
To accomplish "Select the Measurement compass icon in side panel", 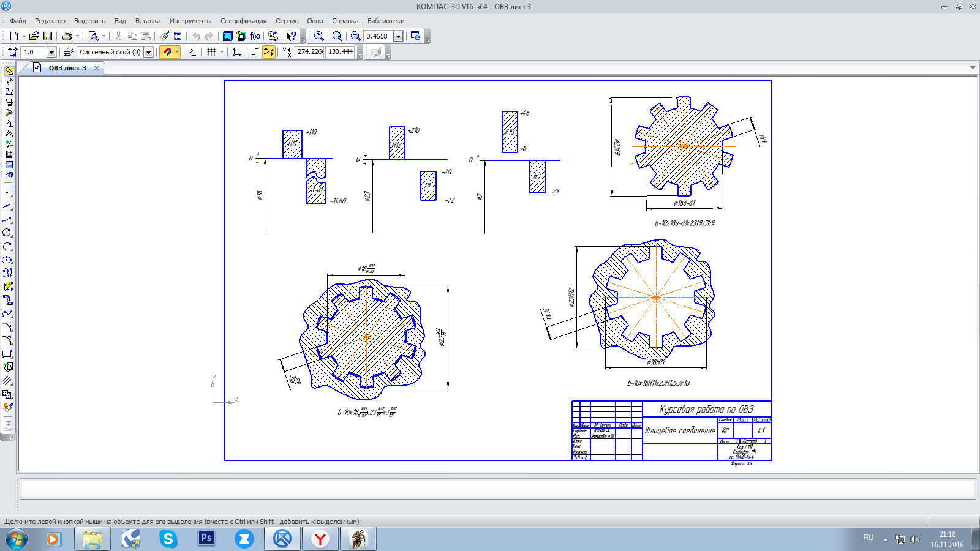I will 9,133.
